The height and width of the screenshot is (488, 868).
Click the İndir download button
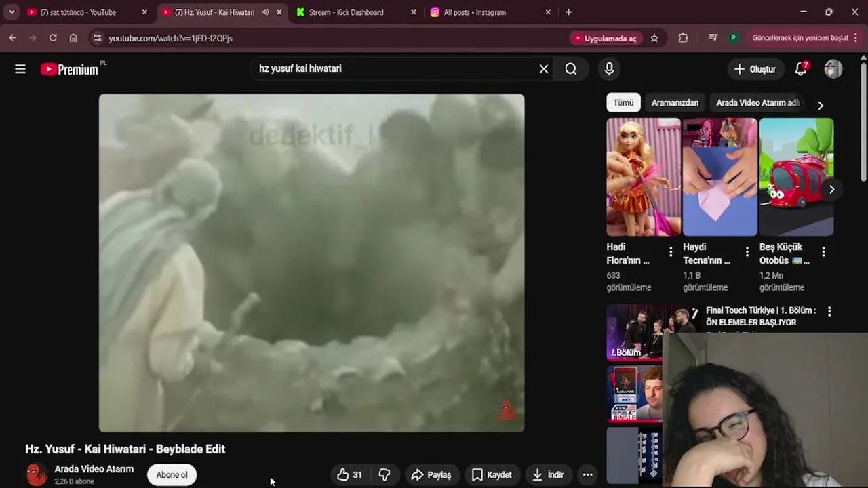point(548,475)
